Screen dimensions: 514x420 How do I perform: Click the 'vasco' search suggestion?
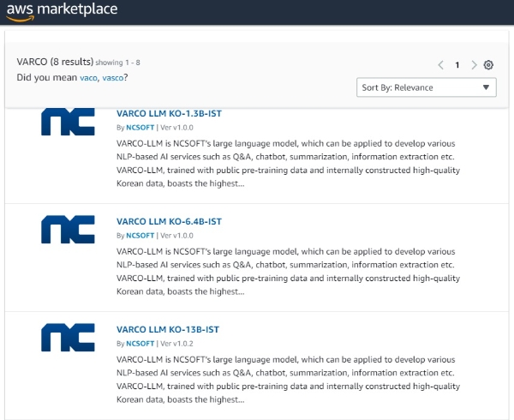[x=113, y=78]
